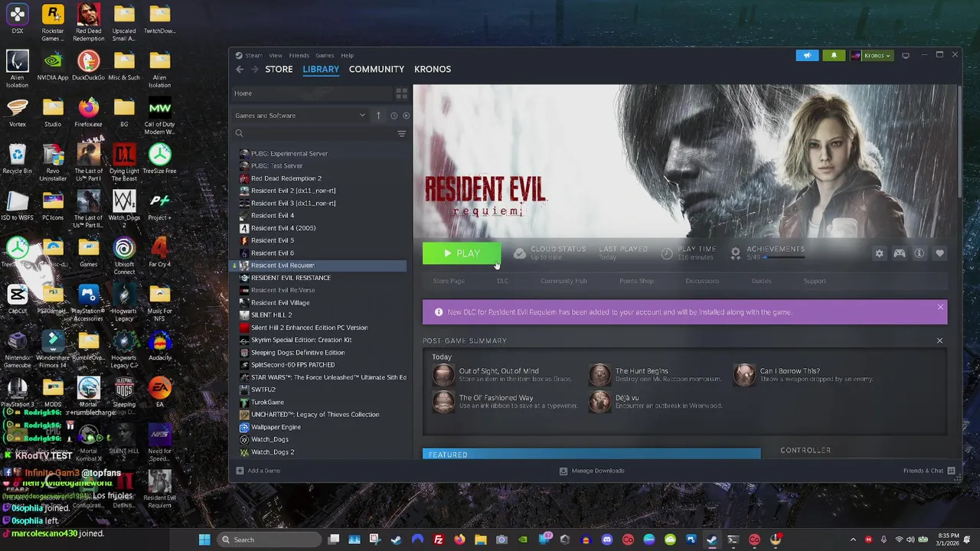Image resolution: width=980 pixels, height=551 pixels.
Task: Show recent games with the clock filter icon
Action: point(394,116)
